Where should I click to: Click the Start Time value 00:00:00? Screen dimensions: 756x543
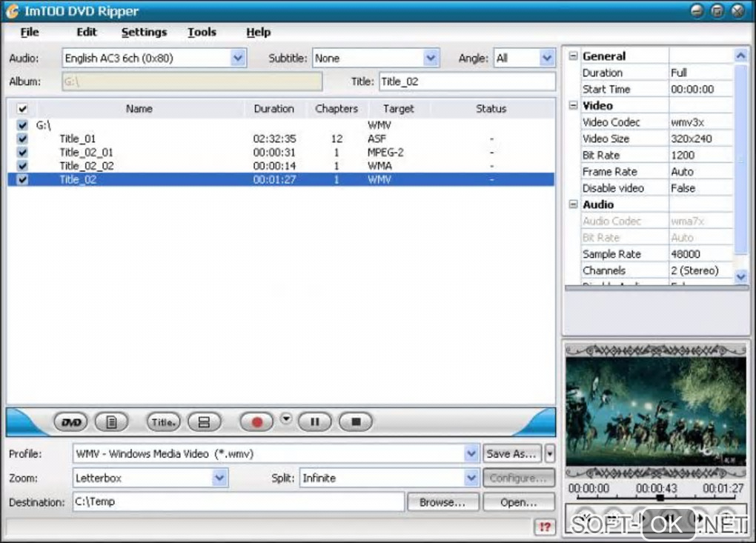pos(692,89)
